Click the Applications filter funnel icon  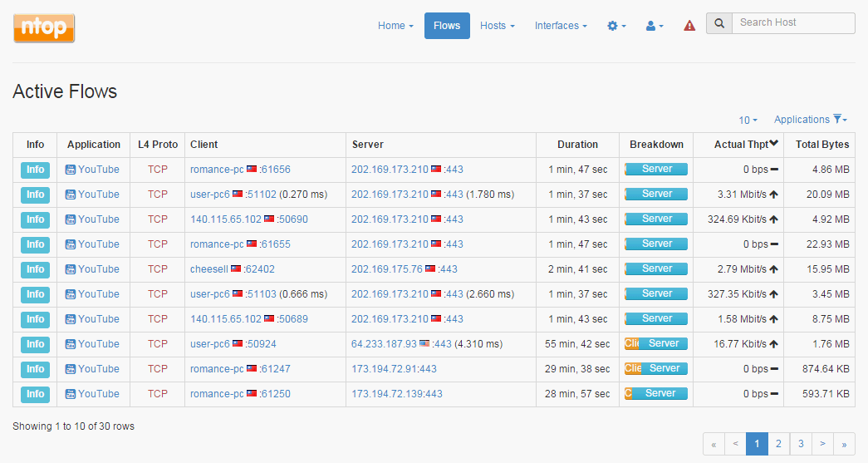pyautogui.click(x=837, y=119)
